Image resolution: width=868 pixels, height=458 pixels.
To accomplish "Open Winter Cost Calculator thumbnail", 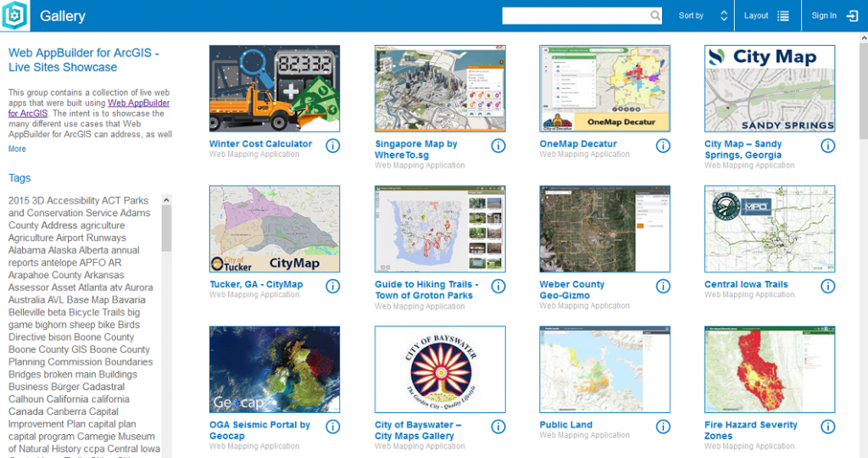I will [275, 88].
